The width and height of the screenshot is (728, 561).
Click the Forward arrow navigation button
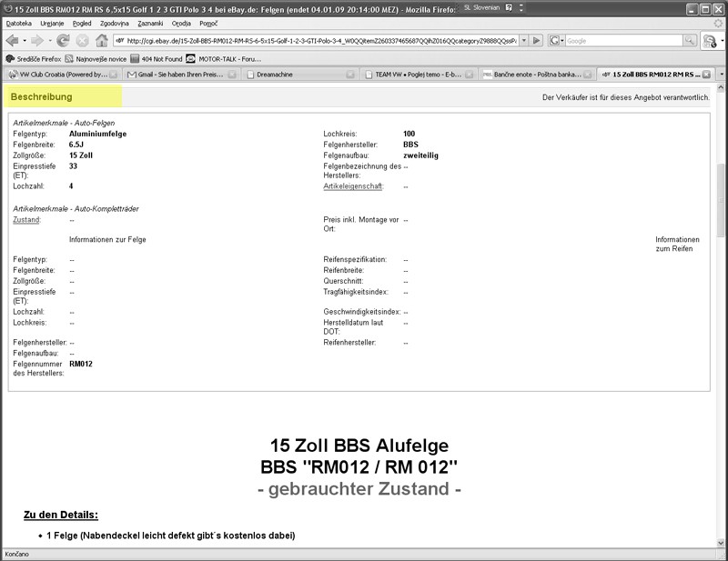pos(36,41)
